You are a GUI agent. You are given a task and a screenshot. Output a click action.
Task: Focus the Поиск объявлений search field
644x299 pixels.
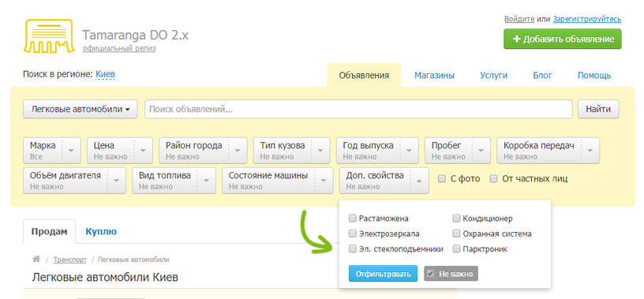(x=358, y=109)
